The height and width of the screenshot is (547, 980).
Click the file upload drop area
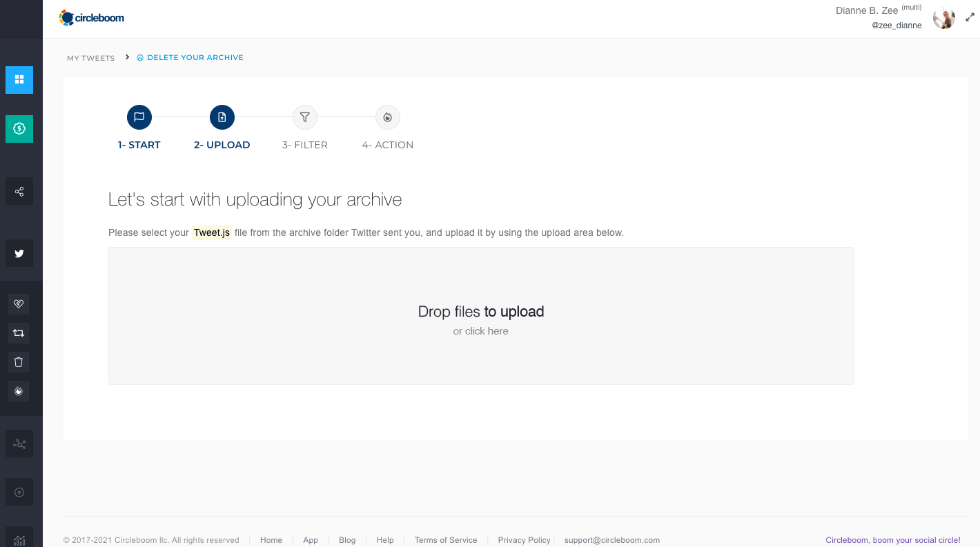(481, 315)
